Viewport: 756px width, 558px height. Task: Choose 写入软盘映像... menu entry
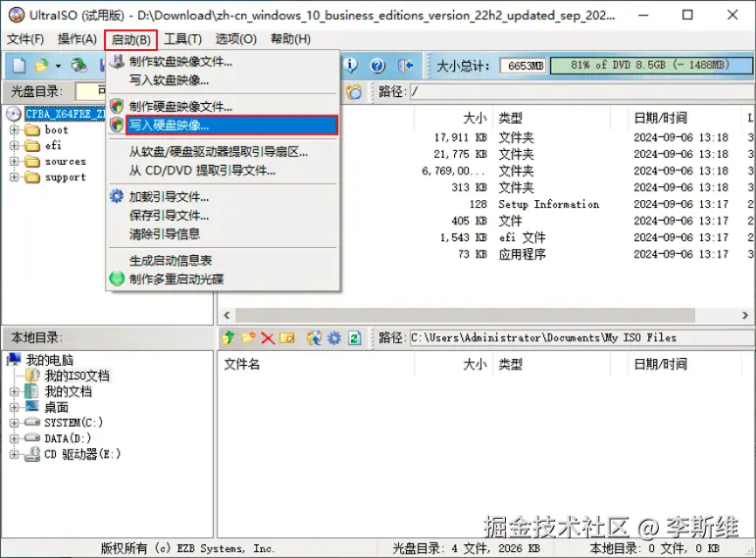click(224, 80)
